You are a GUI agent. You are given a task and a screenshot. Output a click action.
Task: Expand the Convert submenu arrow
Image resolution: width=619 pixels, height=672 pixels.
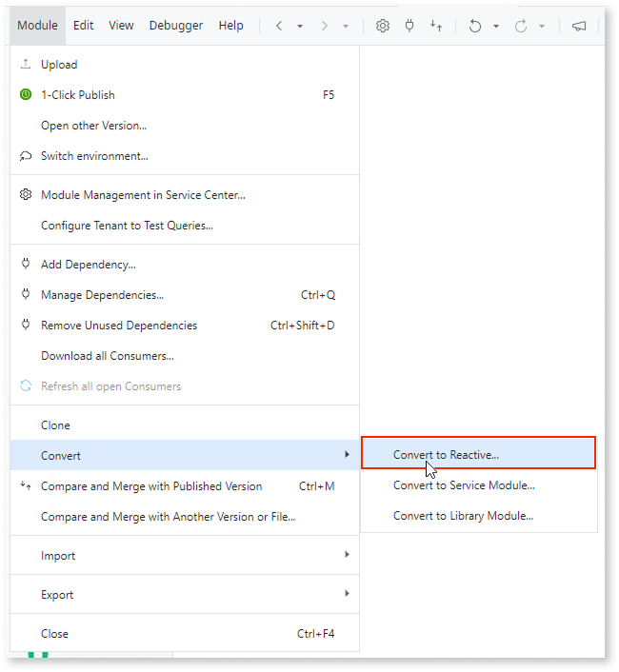[347, 454]
